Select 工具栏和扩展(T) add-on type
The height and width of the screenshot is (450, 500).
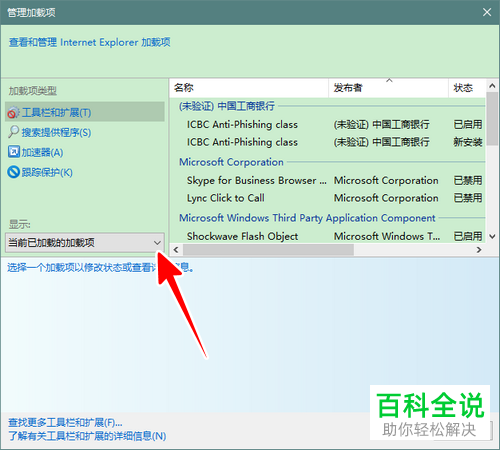coord(85,113)
